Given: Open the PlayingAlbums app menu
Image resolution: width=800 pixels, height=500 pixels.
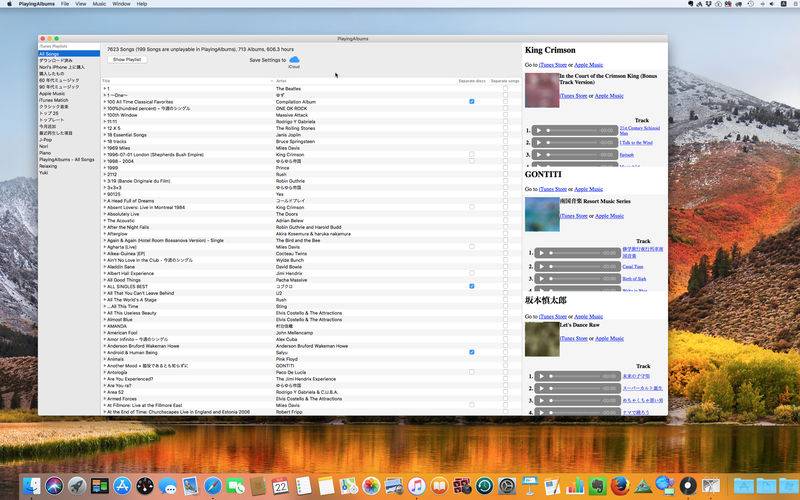Looking at the screenshot, I should (x=37, y=4).
